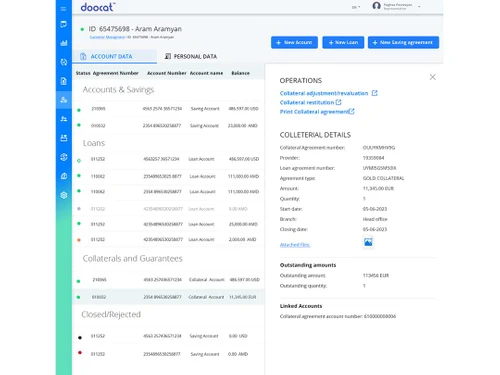Click the Outstanding amounts heading
This screenshot has width=500, height=375.
[308, 265]
